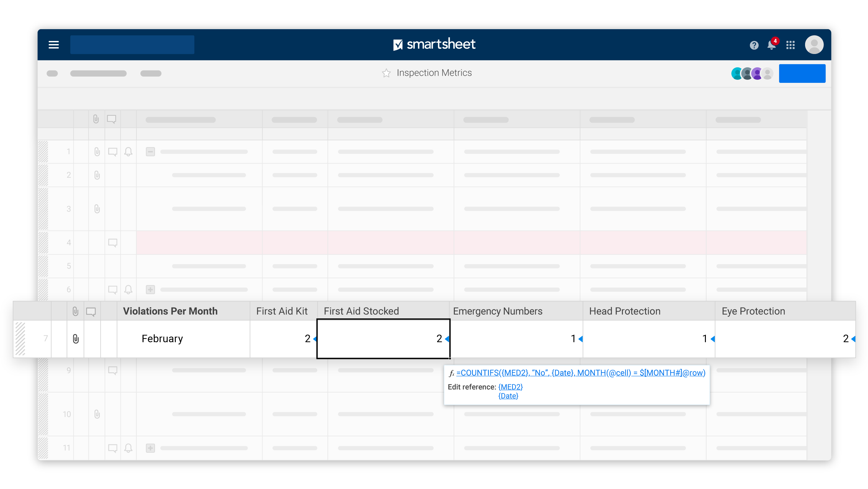The height and width of the screenshot is (489, 868).
Task: Edit the {MED2} reference link
Action: tap(510, 387)
